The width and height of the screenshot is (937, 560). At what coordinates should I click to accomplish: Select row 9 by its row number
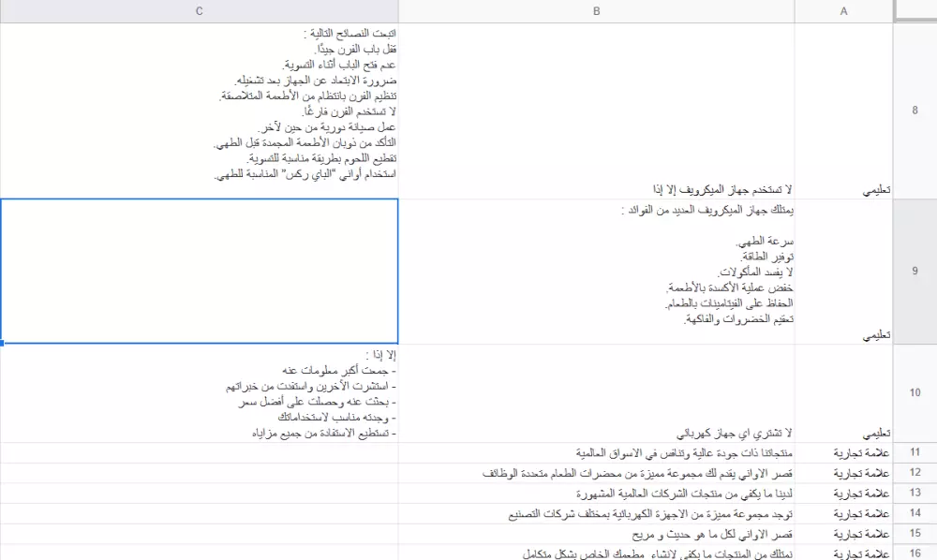(914, 271)
